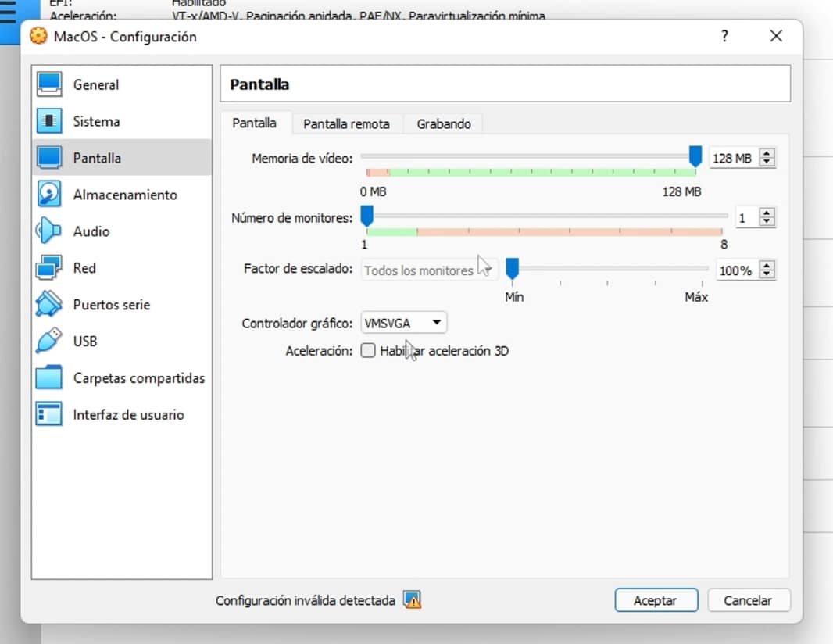
Task: Expand the Todos los monitores dropdown
Action: click(x=429, y=270)
